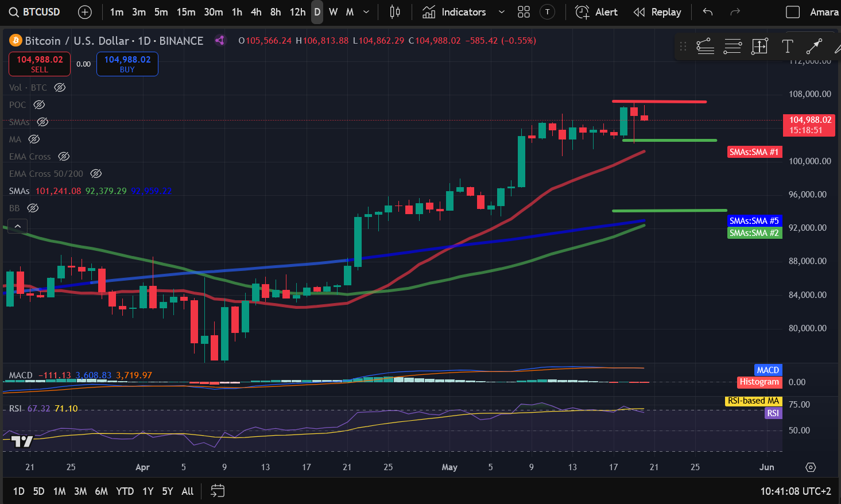Select the daily D timeframe

(317, 12)
